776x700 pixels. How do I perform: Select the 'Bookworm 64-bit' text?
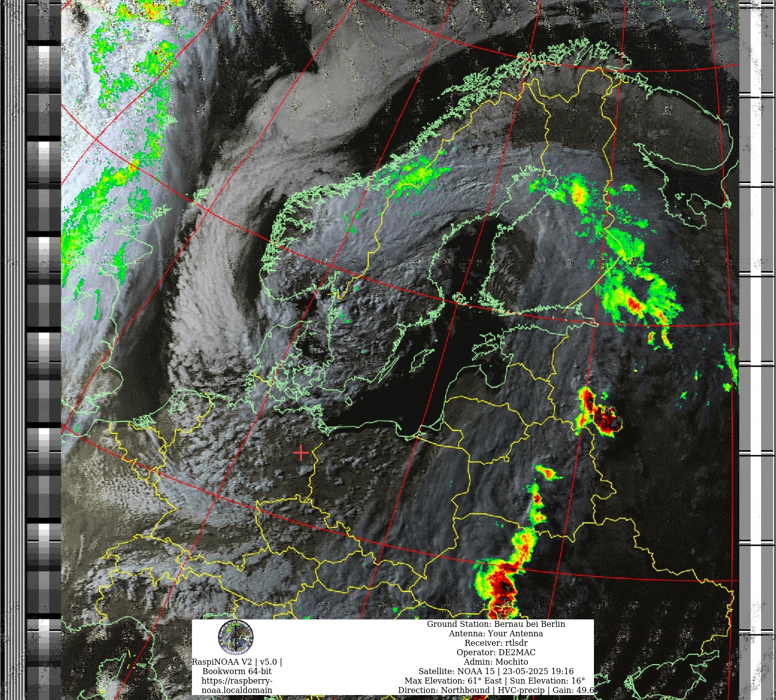click(x=237, y=671)
